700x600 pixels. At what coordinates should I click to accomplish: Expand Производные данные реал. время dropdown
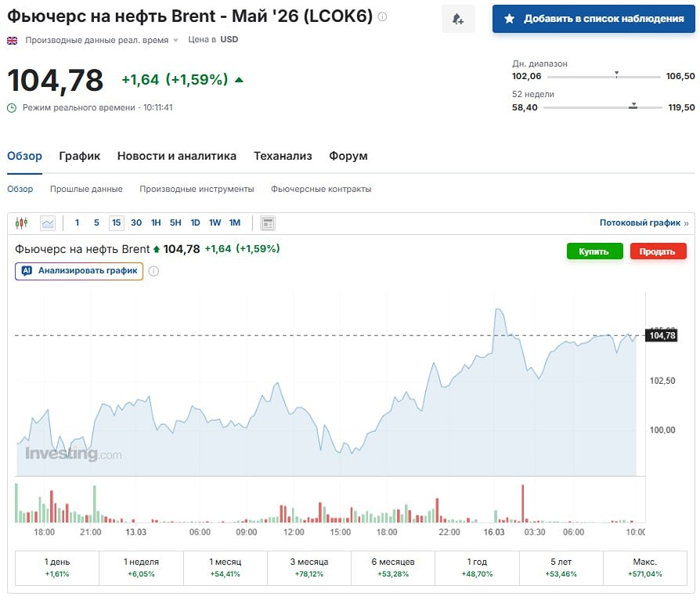click(175, 40)
